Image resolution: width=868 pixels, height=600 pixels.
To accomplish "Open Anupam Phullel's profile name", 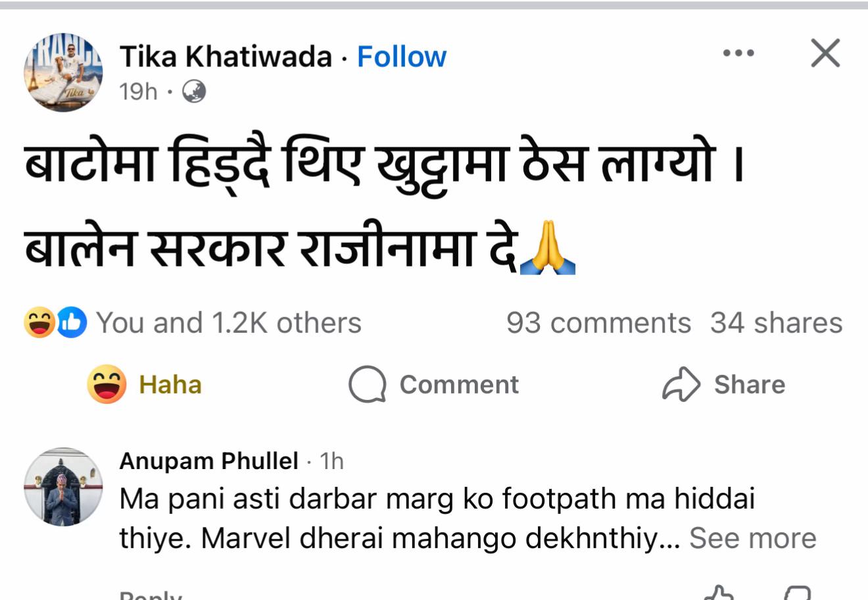I will click(209, 461).
